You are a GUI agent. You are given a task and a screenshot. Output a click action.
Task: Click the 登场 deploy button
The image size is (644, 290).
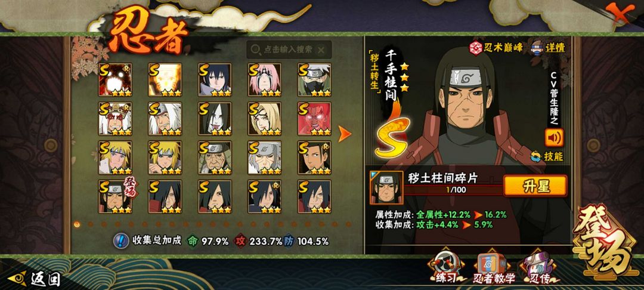[x=606, y=242]
